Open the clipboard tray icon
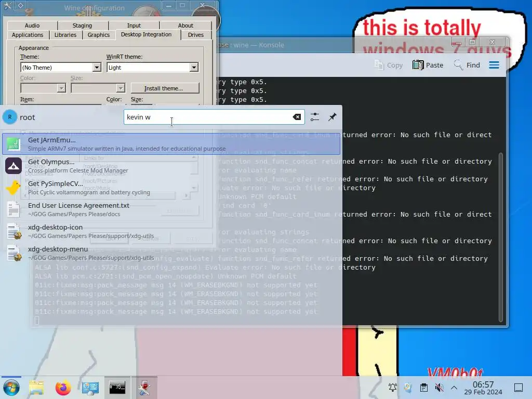The height and width of the screenshot is (399, 532). tap(424, 388)
